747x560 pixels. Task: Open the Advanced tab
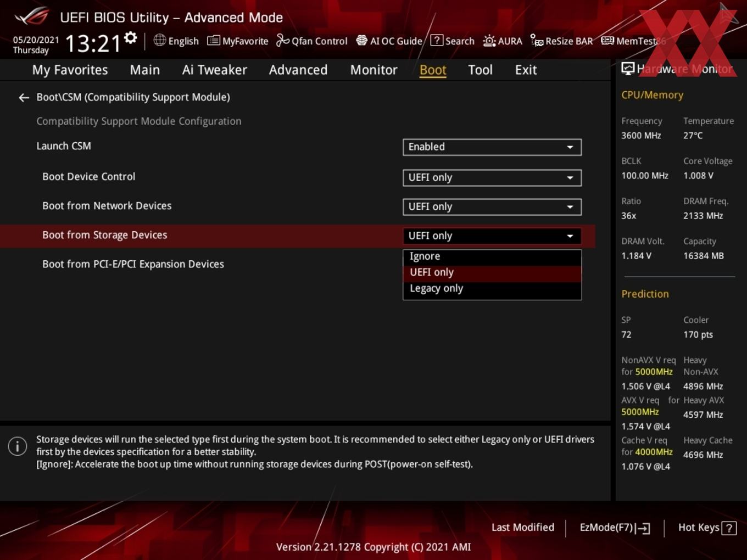(298, 70)
